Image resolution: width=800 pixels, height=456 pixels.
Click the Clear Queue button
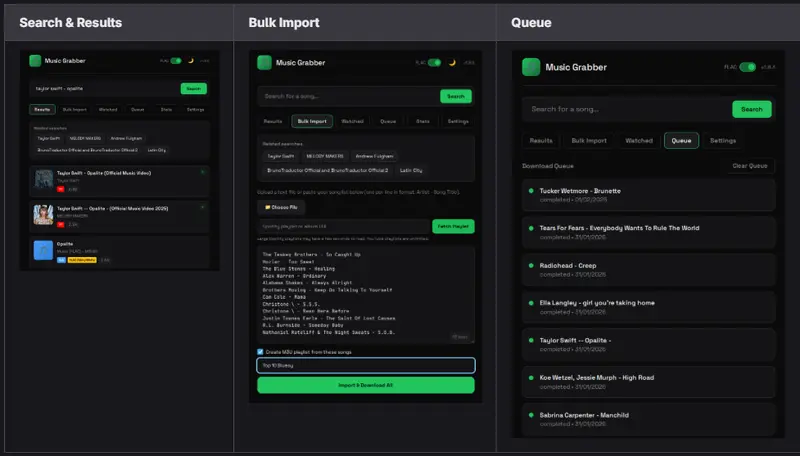click(750, 166)
